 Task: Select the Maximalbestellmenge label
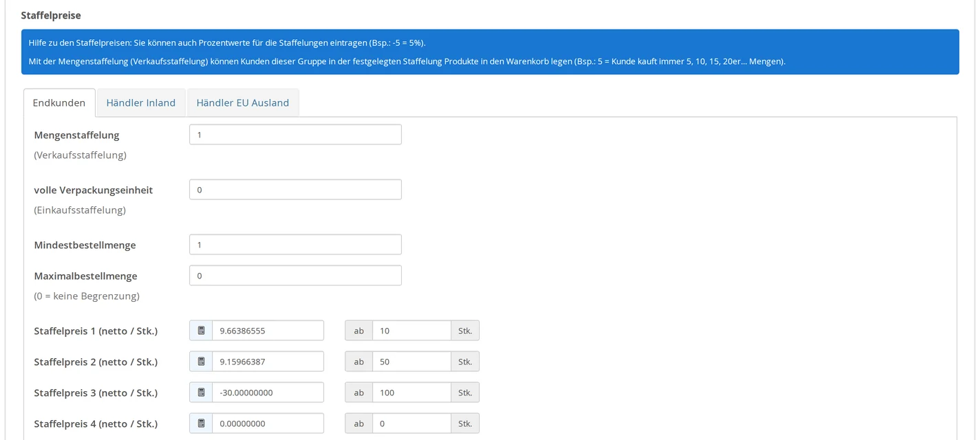coord(85,276)
